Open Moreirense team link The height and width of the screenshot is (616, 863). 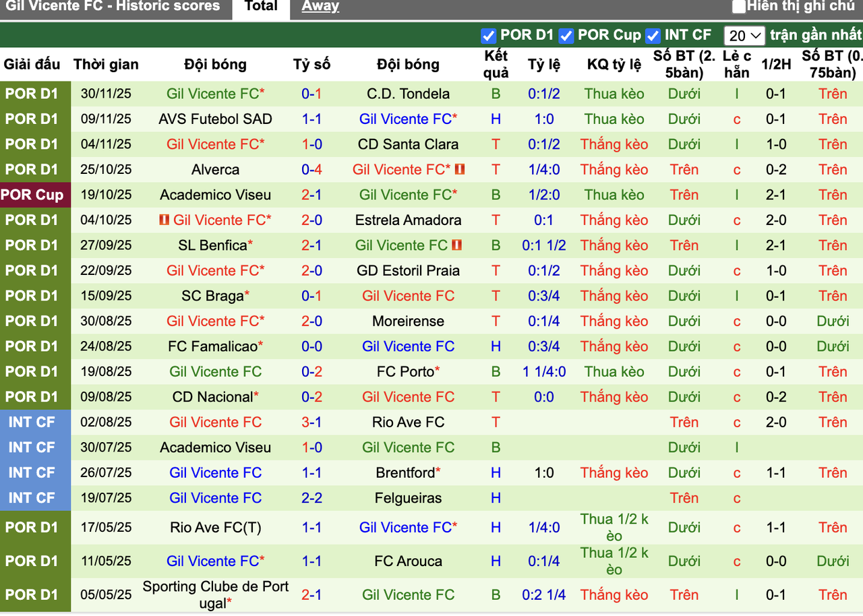[x=408, y=321]
